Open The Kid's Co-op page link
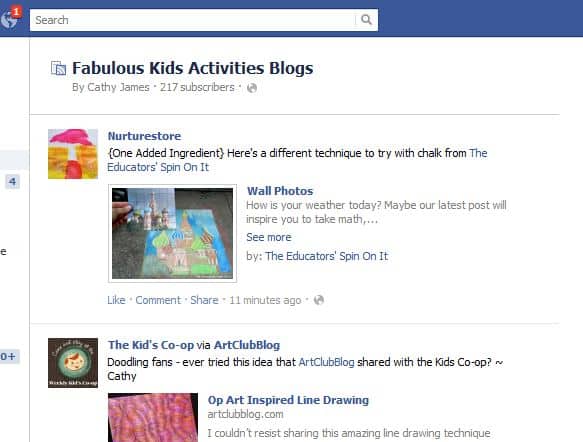Viewport: 583px width, 442px height. point(151,345)
